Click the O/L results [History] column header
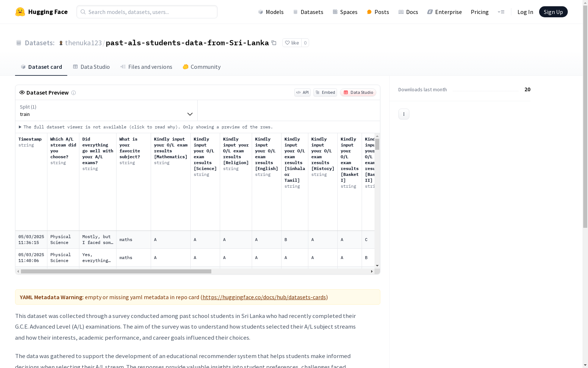Image resolution: width=588 pixels, height=368 pixels. [x=323, y=182]
